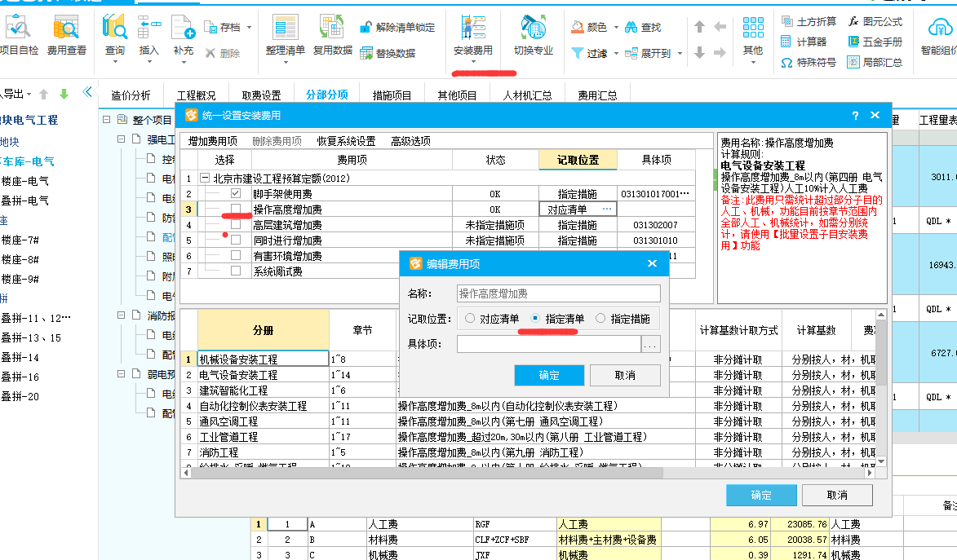957x560 pixels.
Task: Open the 费用查看 cost viewer
Action: pyautogui.click(x=67, y=35)
